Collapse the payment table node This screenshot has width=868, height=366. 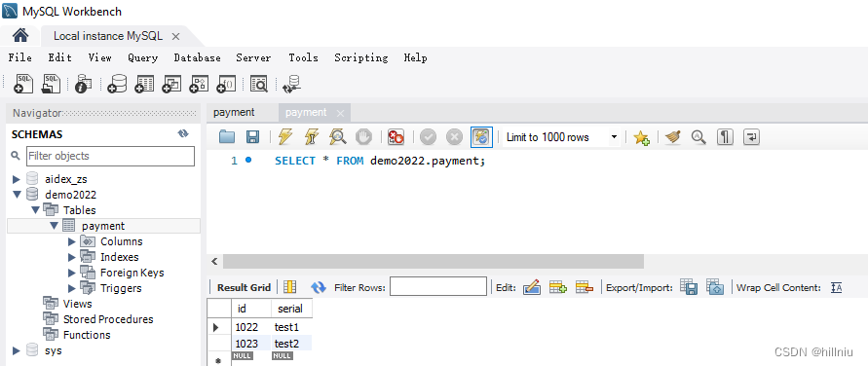point(54,226)
